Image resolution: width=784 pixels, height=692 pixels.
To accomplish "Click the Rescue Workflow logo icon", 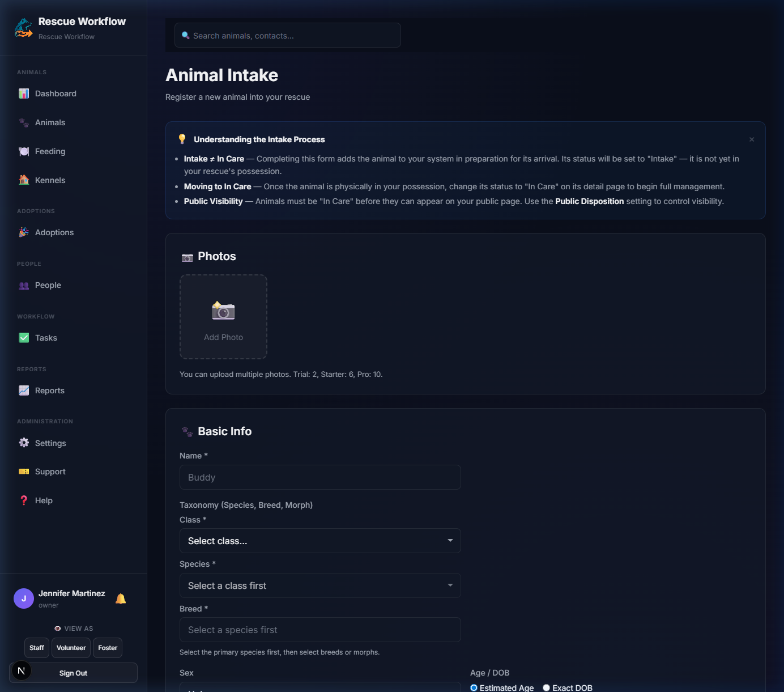I will click(23, 28).
